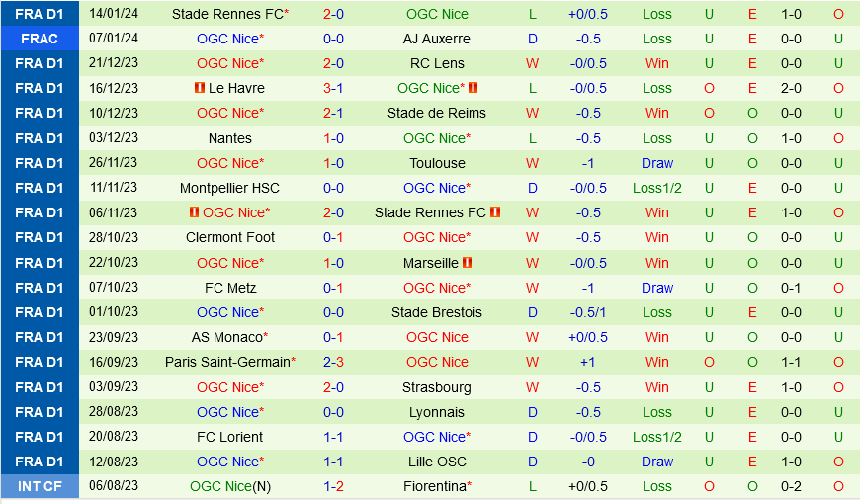Click red card icon next to OGC Nice on 16/12/23
This screenshot has width=860, height=504.
(x=473, y=88)
